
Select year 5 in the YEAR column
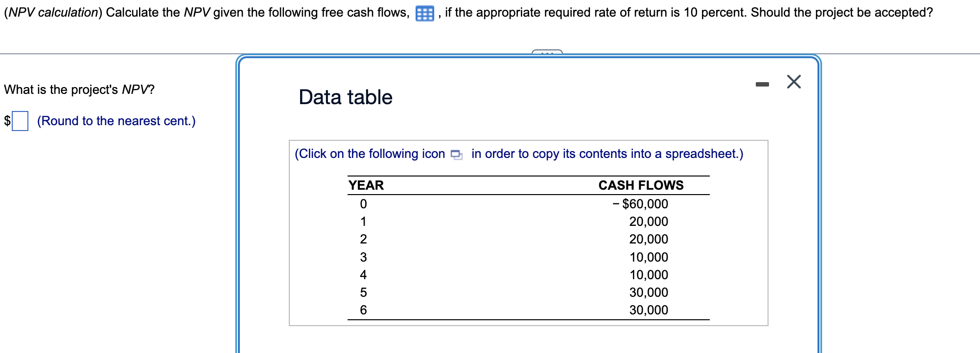pos(363,292)
